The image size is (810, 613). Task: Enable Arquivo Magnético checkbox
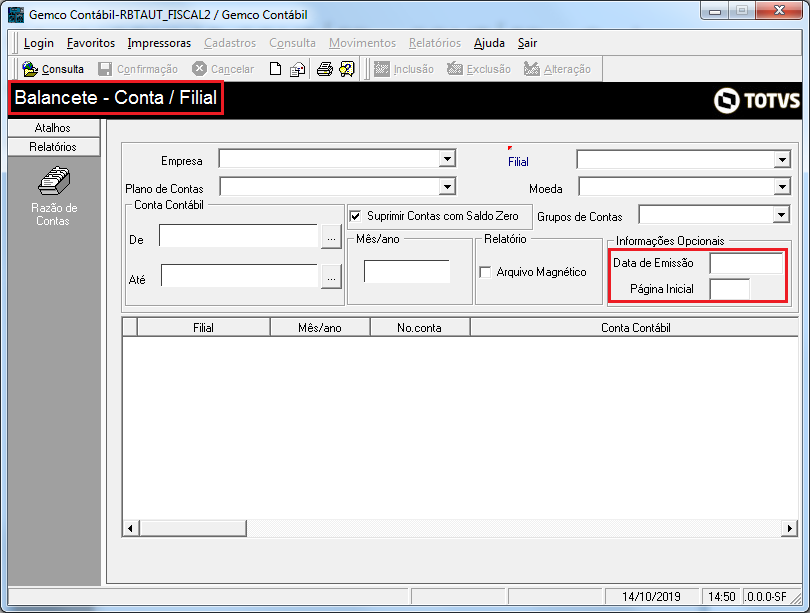click(485, 272)
